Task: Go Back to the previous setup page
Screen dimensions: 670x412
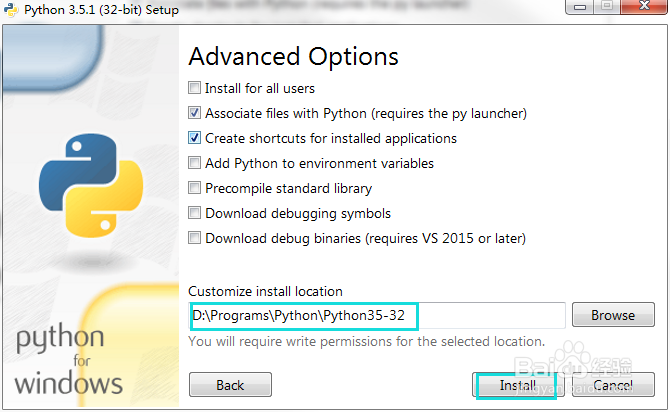Action: [x=230, y=385]
